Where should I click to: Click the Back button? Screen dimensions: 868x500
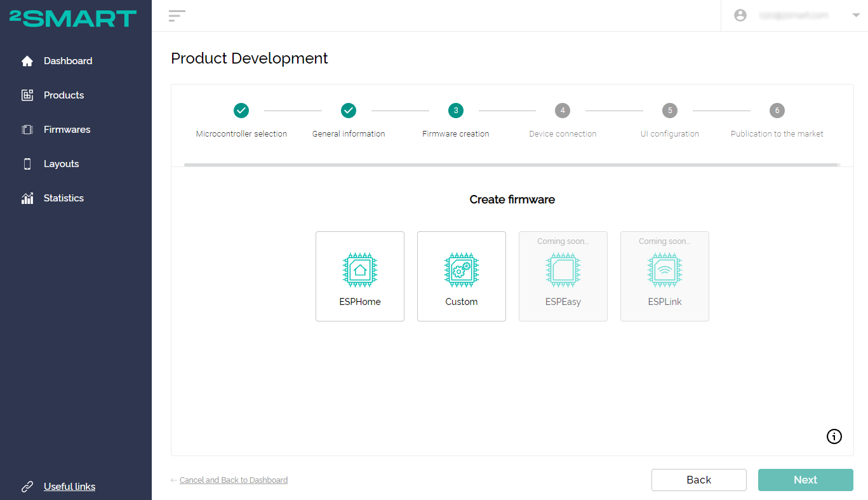point(699,480)
